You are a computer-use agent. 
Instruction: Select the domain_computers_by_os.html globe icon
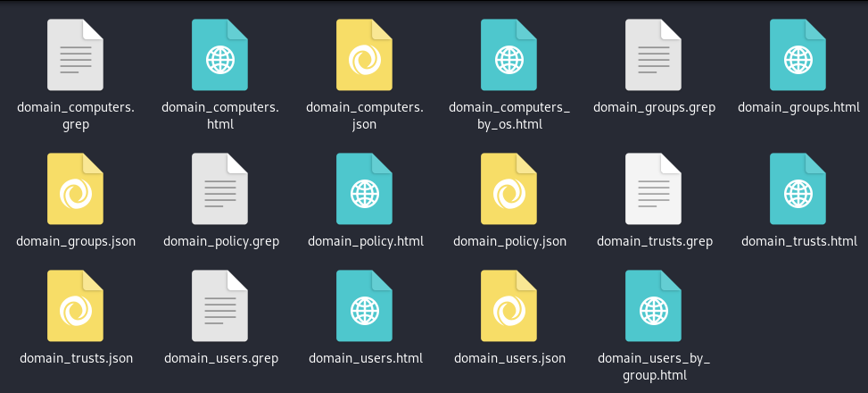coord(508,54)
